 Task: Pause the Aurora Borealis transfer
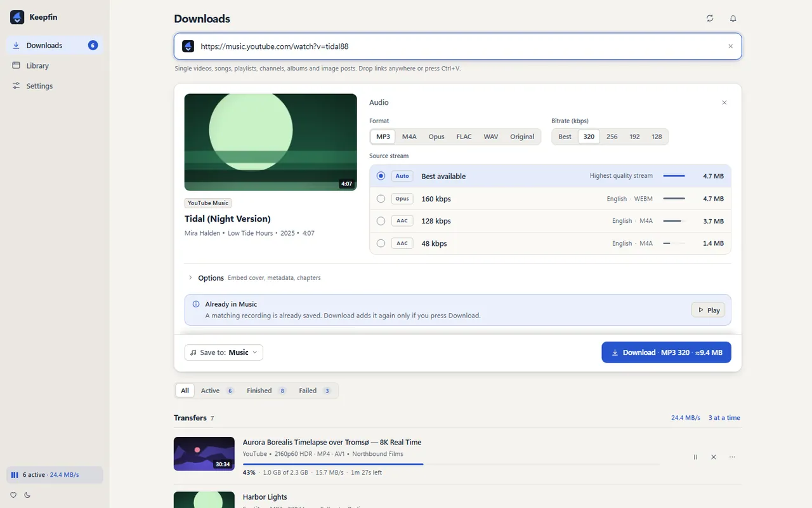coord(695,457)
